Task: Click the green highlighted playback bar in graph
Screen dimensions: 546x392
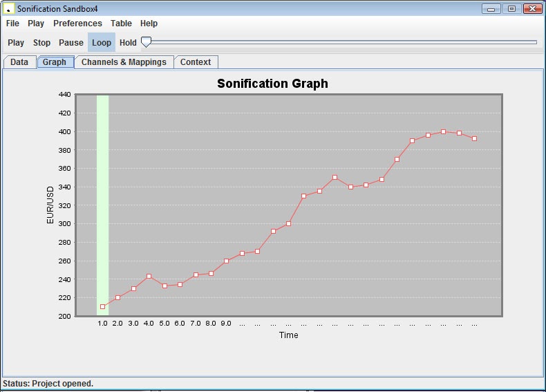Action: 102,207
